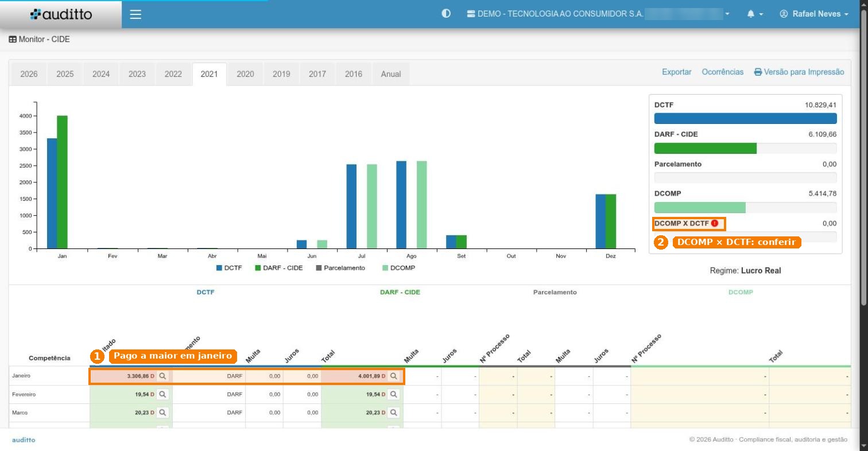Click the Janeiro total cell 4.001,89 D

pyautogui.click(x=362, y=376)
